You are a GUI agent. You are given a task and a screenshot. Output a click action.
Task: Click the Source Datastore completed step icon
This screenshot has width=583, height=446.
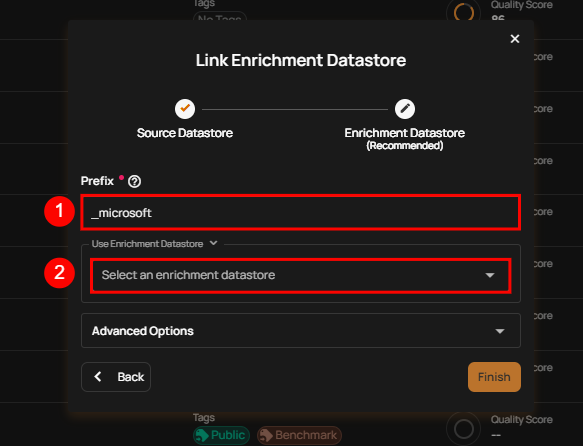point(185,109)
